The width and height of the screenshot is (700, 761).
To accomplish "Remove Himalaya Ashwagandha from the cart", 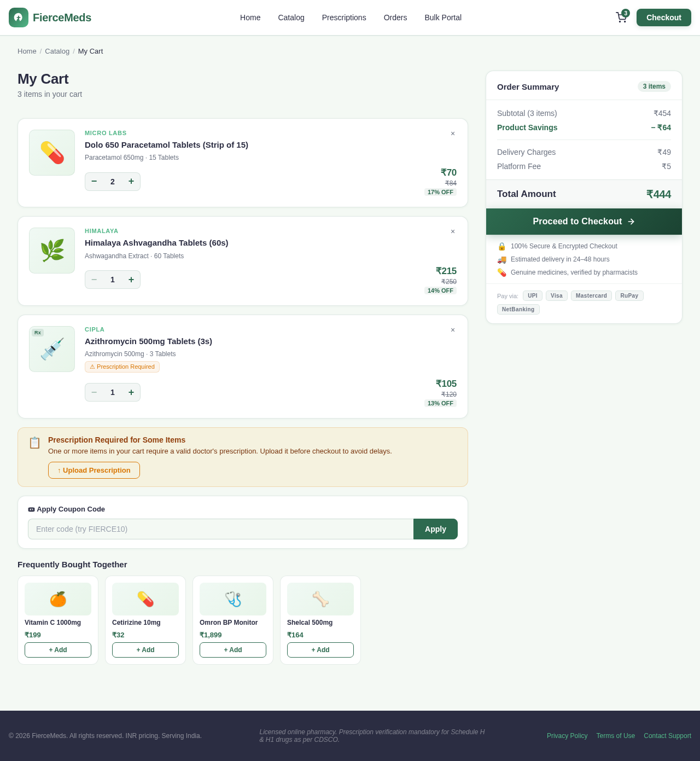I will (x=452, y=231).
